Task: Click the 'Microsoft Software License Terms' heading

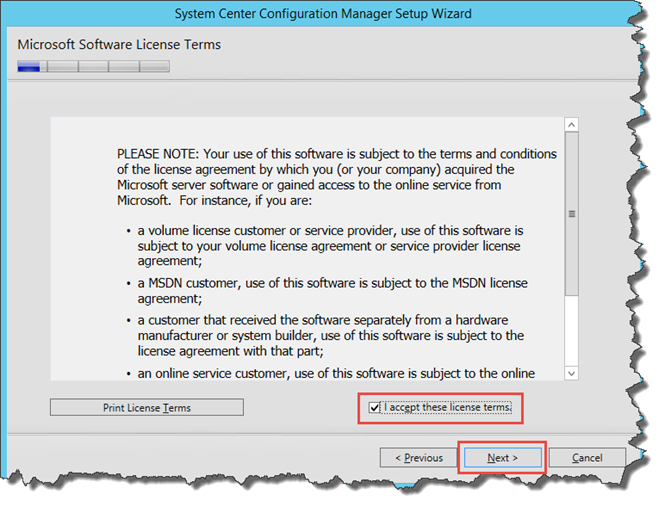Action: click(x=119, y=45)
